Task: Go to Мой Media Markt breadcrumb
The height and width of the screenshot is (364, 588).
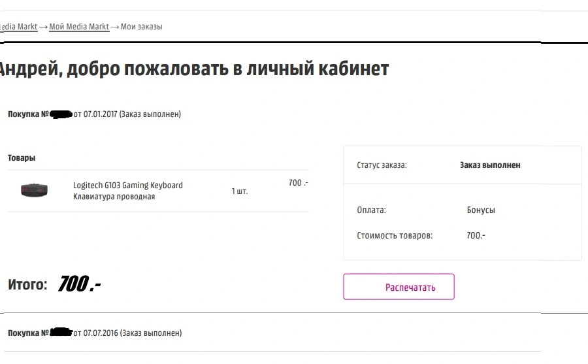Action: (x=79, y=27)
